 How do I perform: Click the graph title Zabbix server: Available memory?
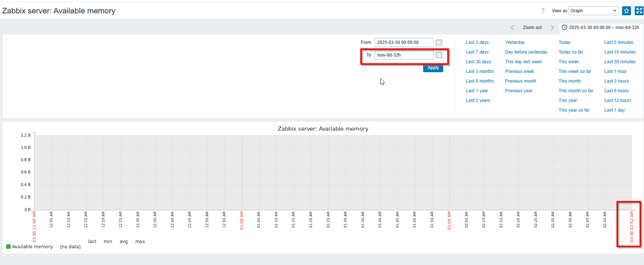[x=323, y=129]
